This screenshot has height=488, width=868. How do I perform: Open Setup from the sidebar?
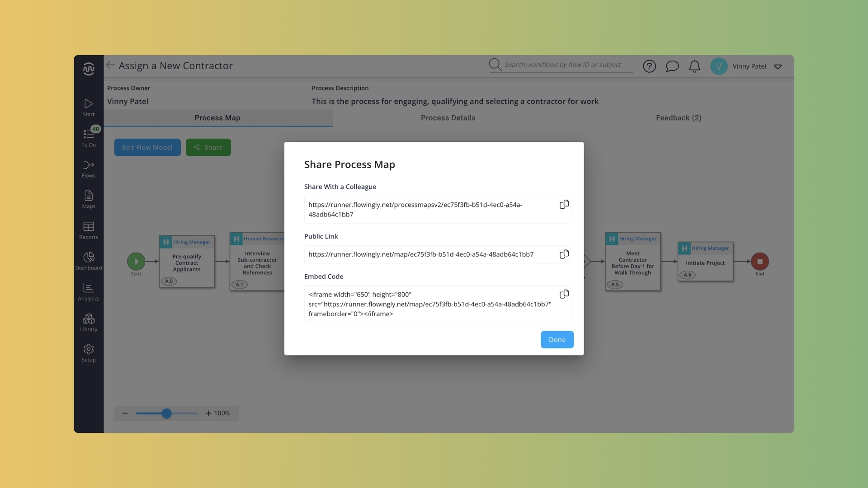(88, 352)
